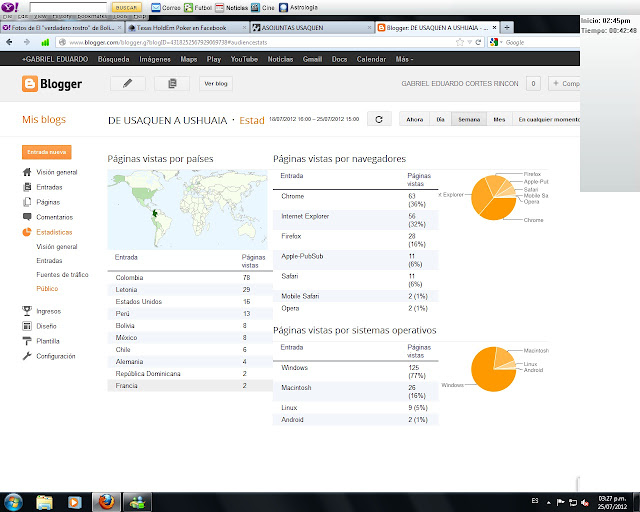Click the reload icon in address bar

tap(478, 42)
